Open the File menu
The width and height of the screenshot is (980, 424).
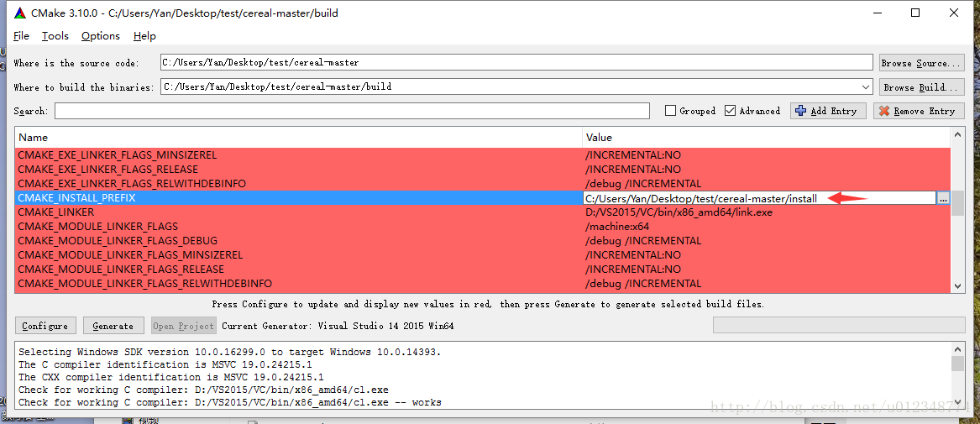pyautogui.click(x=21, y=36)
